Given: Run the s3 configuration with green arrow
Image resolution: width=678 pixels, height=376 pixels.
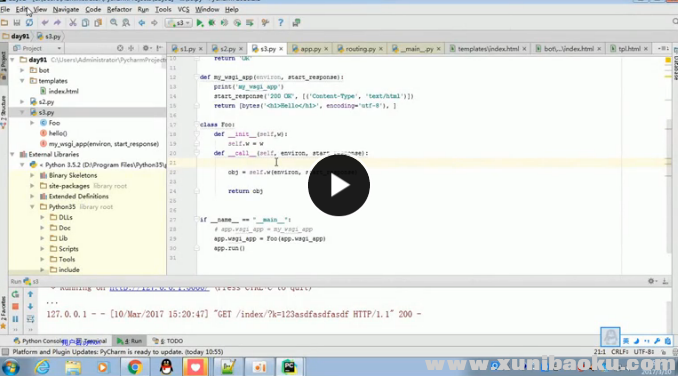Looking at the screenshot, I should point(199,23).
